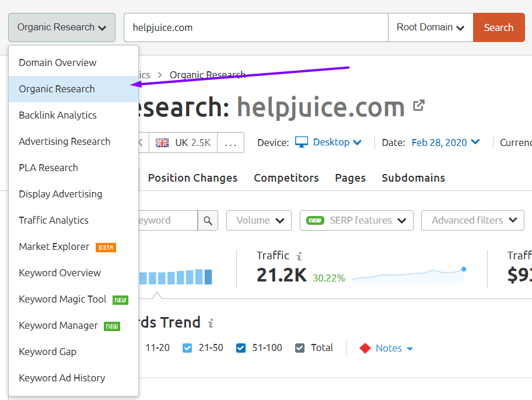Switch to the Competitors tab
Screen dimensions: 532x400
pos(286,178)
